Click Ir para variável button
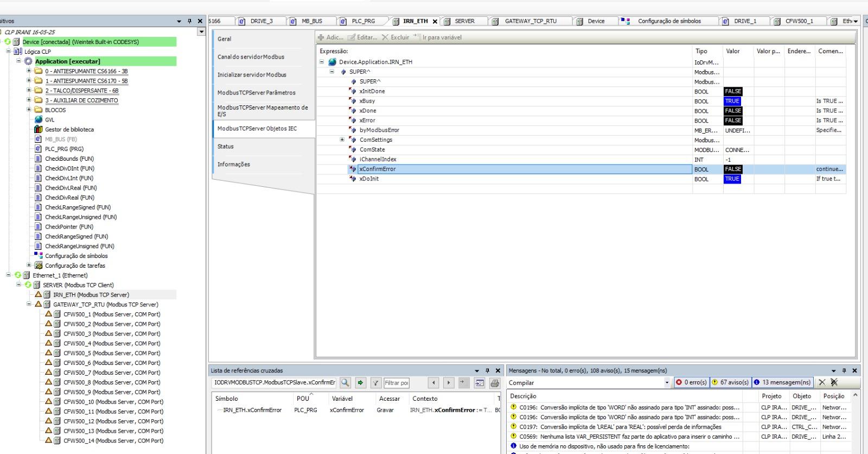The image size is (868, 454). click(437, 37)
